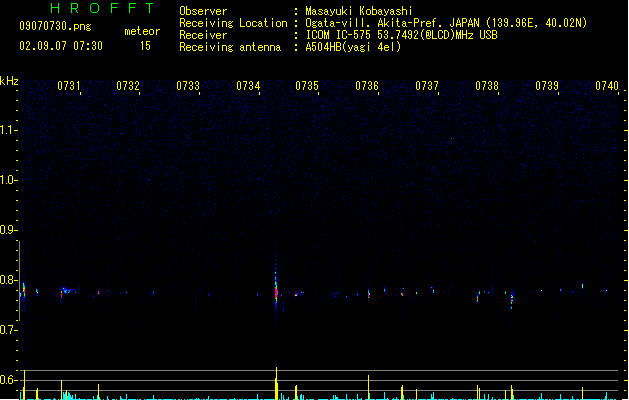Click the Receiving Location label
This screenshot has height=400, width=629.
click(233, 23)
